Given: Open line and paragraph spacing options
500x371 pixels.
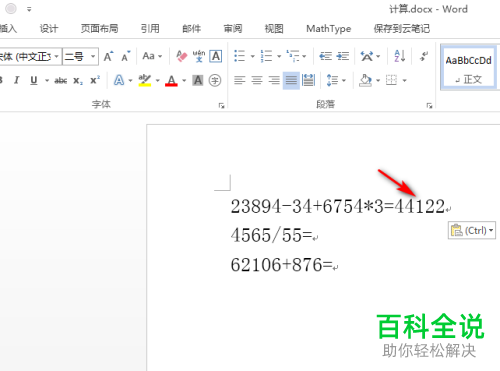Looking at the screenshot, I should [x=332, y=80].
